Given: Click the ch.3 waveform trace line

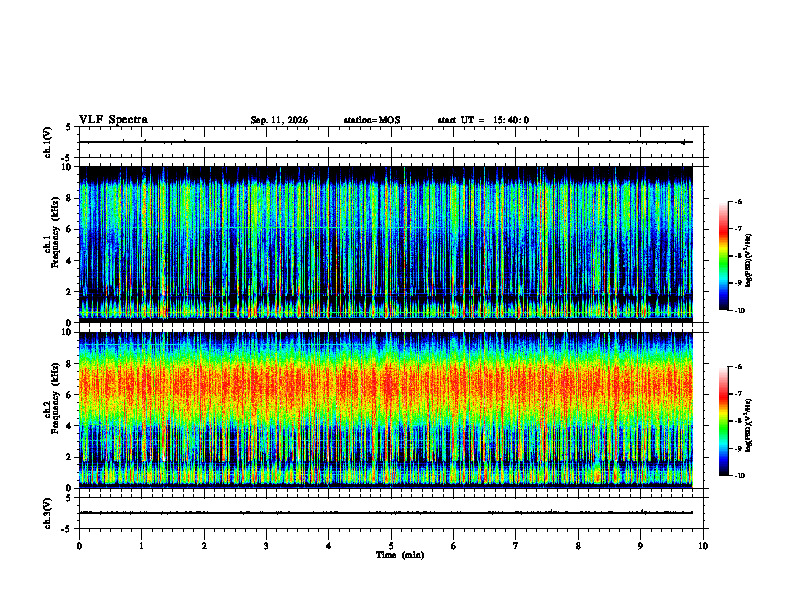Looking at the screenshot, I should coord(386,513).
